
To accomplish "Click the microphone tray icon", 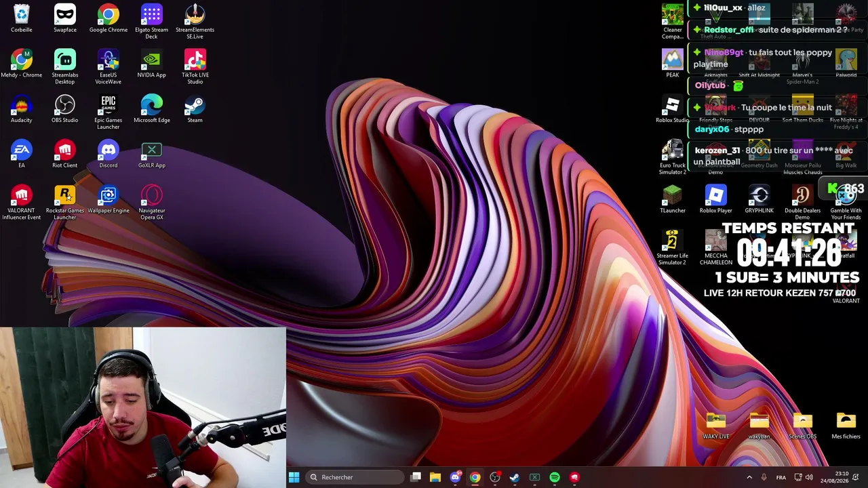I will click(764, 477).
